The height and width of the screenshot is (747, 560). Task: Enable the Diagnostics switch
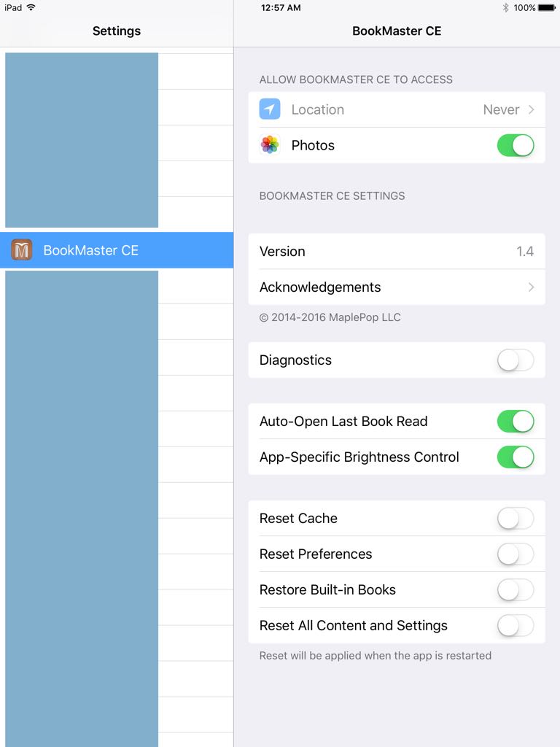coord(516,360)
